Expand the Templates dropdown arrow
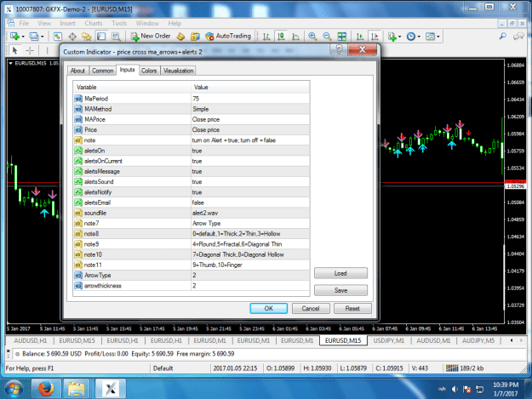 pos(438,37)
